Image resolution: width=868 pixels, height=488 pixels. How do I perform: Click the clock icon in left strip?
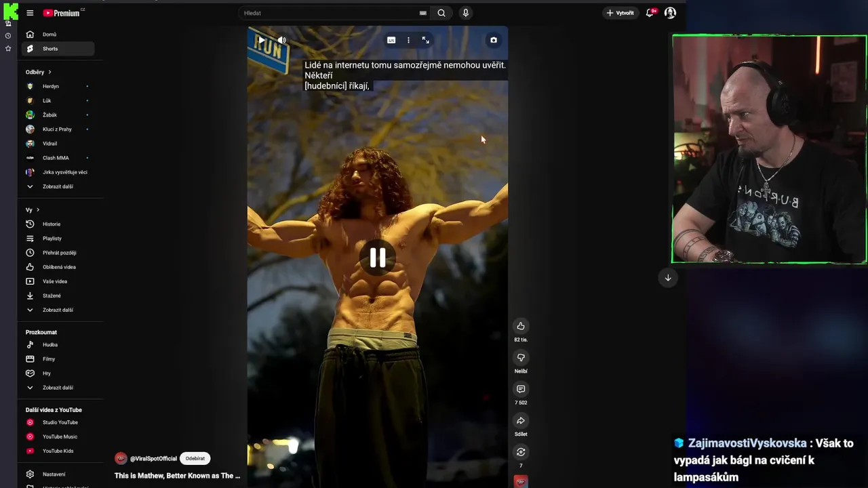coord(8,36)
